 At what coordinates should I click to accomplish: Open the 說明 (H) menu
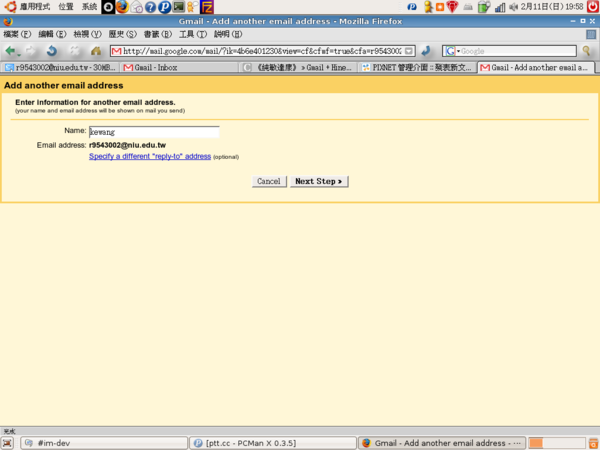point(228,34)
